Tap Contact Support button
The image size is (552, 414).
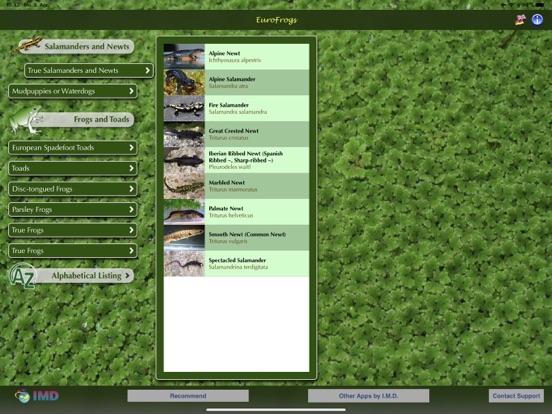pos(516,396)
